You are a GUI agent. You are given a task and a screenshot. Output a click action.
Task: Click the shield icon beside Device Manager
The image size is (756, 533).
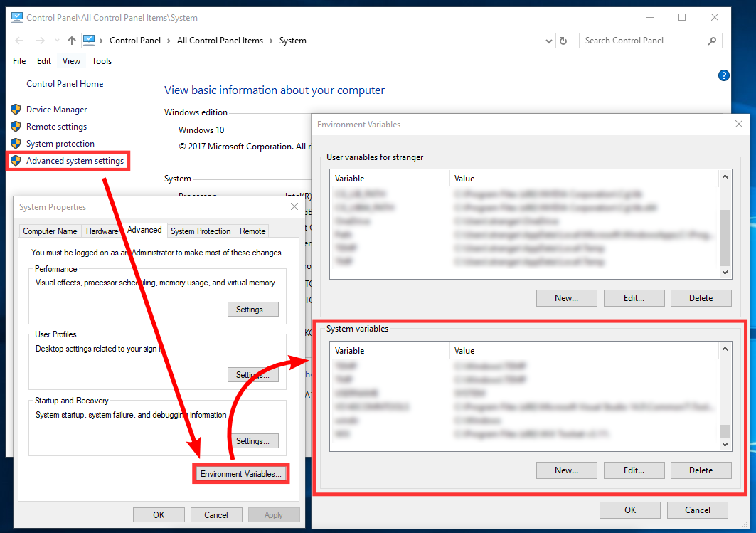[x=16, y=110]
